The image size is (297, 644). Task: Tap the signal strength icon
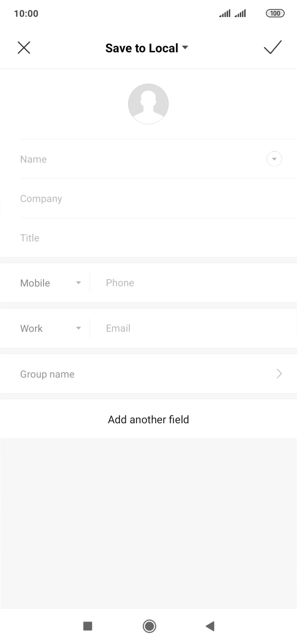click(x=224, y=13)
